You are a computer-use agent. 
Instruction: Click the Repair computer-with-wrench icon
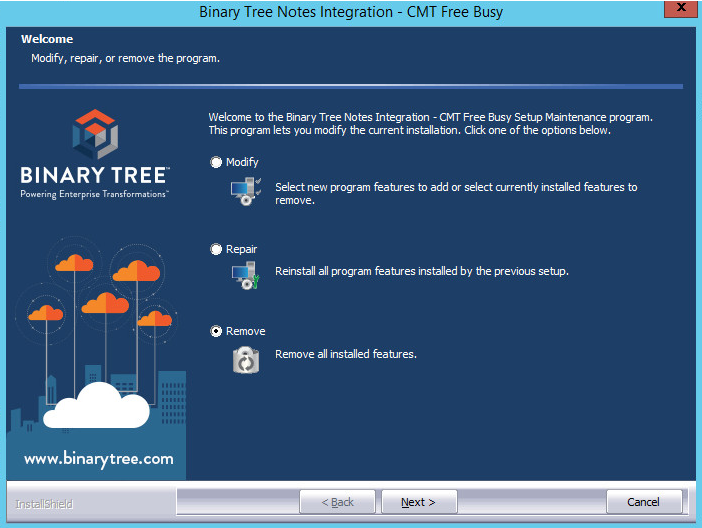point(245,275)
